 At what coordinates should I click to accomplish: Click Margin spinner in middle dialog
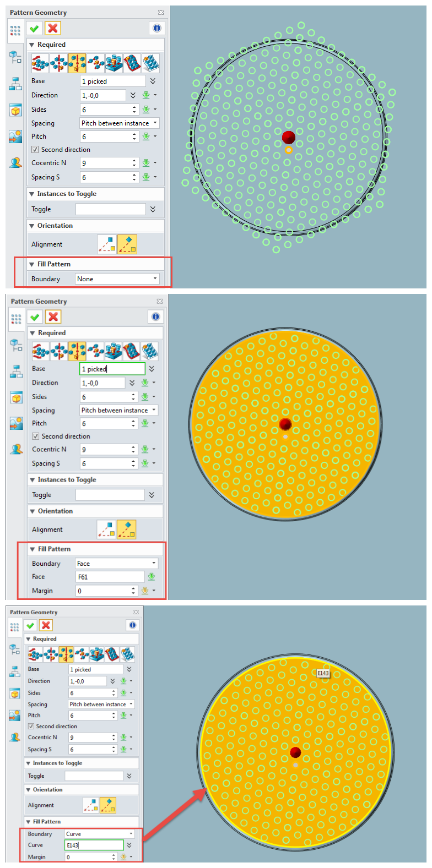(x=133, y=591)
